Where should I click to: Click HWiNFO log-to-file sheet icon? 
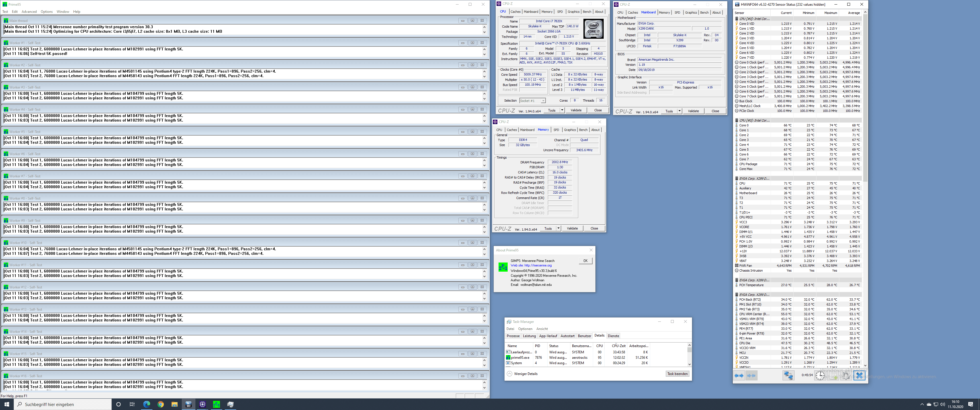click(x=833, y=375)
